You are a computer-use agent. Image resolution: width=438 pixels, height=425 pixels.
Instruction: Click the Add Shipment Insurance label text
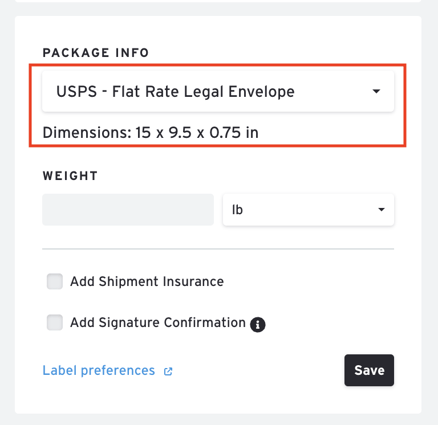[x=147, y=282]
